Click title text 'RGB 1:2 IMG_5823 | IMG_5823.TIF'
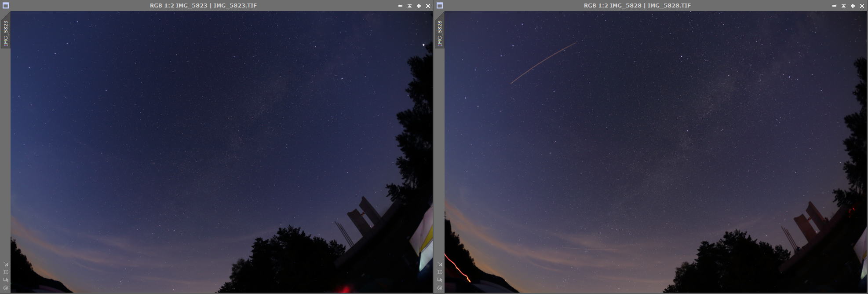The width and height of the screenshot is (868, 294). point(203,6)
